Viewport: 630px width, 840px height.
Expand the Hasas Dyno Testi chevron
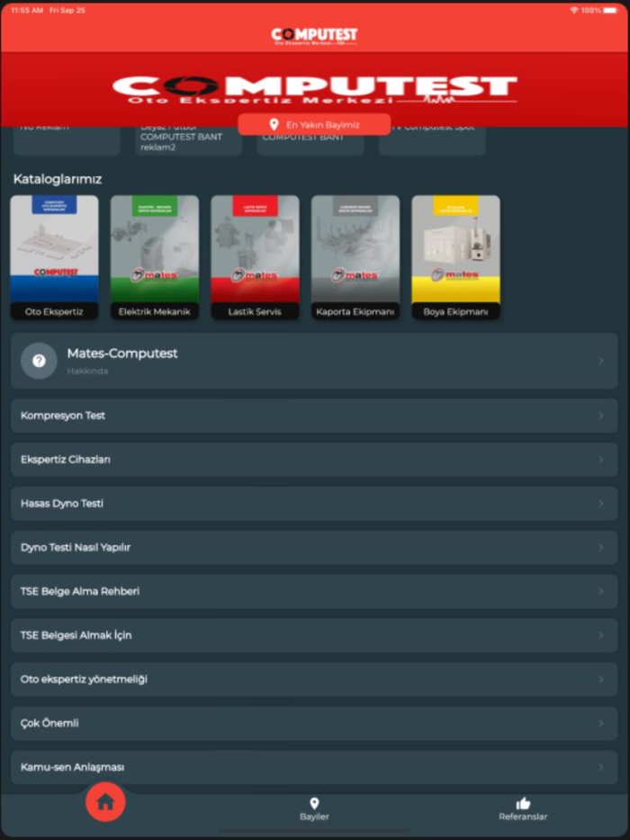[x=601, y=504]
